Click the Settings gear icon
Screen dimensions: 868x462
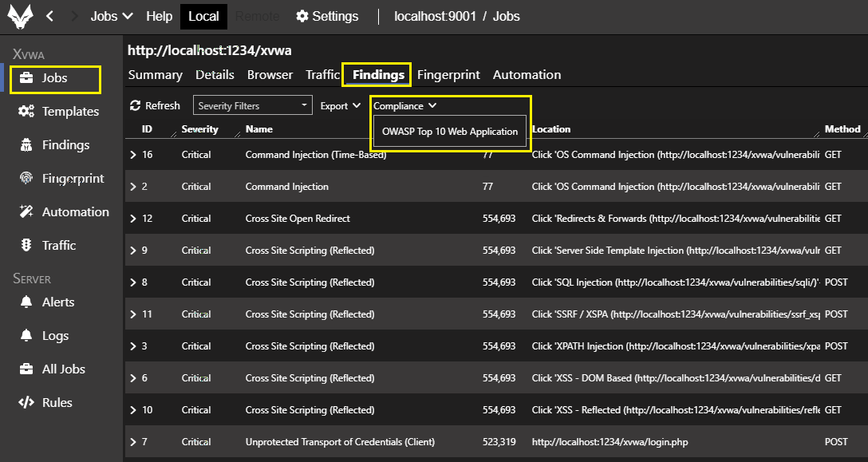302,16
